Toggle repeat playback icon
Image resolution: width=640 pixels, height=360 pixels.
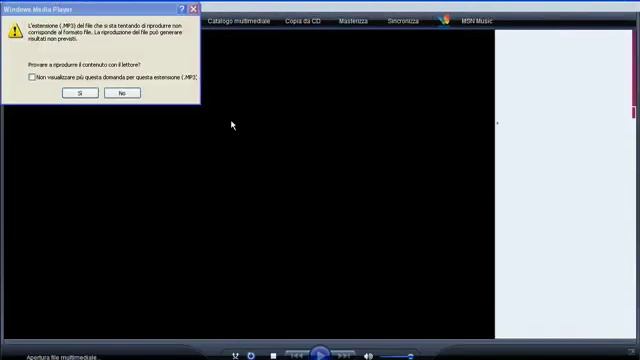pyautogui.click(x=251, y=356)
